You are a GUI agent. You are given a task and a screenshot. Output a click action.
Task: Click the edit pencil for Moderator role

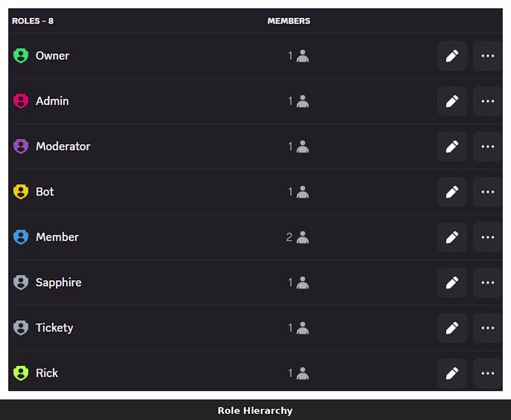click(x=452, y=146)
